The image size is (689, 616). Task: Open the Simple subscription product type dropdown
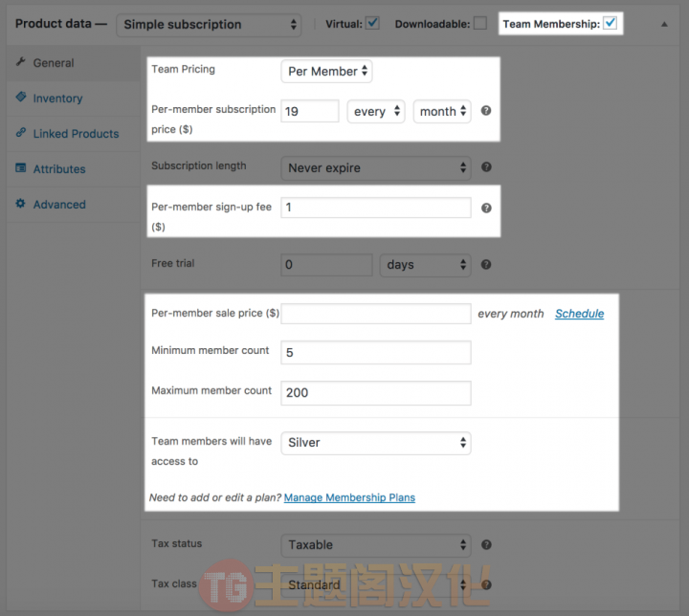209,25
